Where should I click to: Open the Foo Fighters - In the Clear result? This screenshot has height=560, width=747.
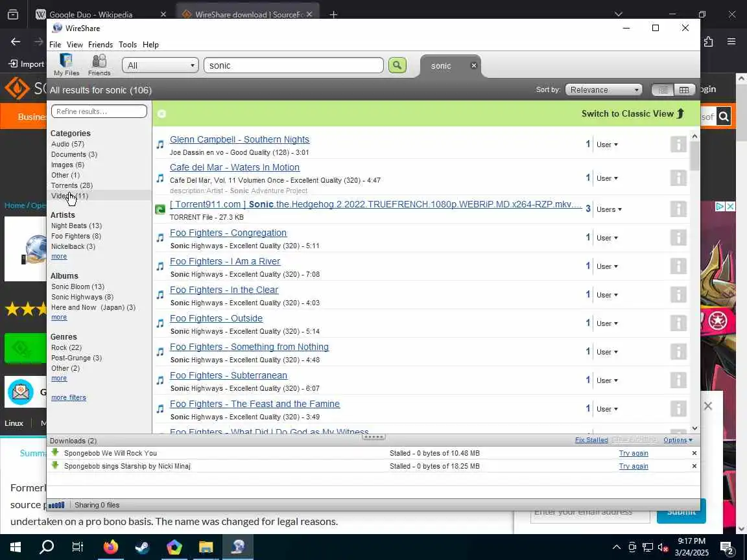224,290
